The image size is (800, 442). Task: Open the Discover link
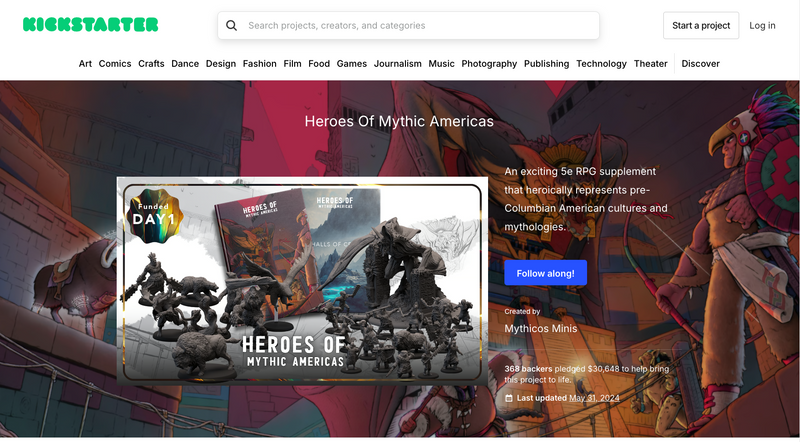point(701,64)
